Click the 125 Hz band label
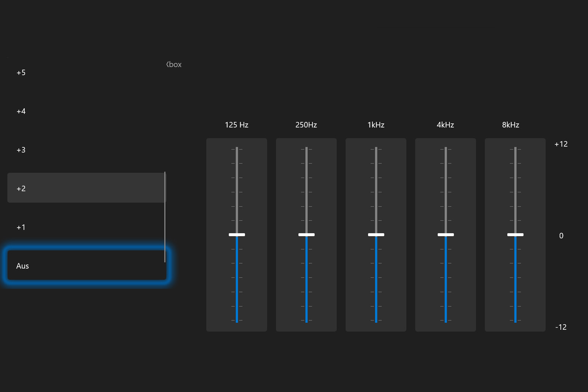The image size is (588, 392). (x=237, y=125)
